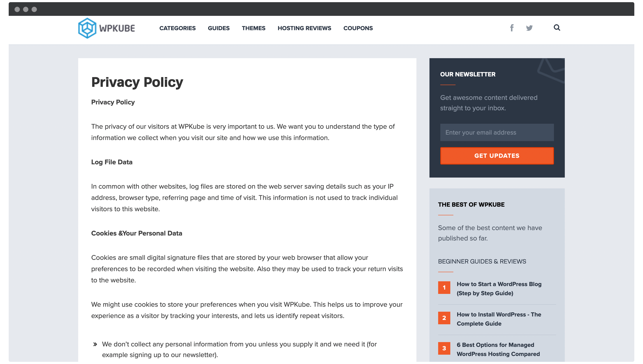The width and height of the screenshot is (643, 364).
Task: Click How to Install WordPress link
Action: tap(499, 319)
